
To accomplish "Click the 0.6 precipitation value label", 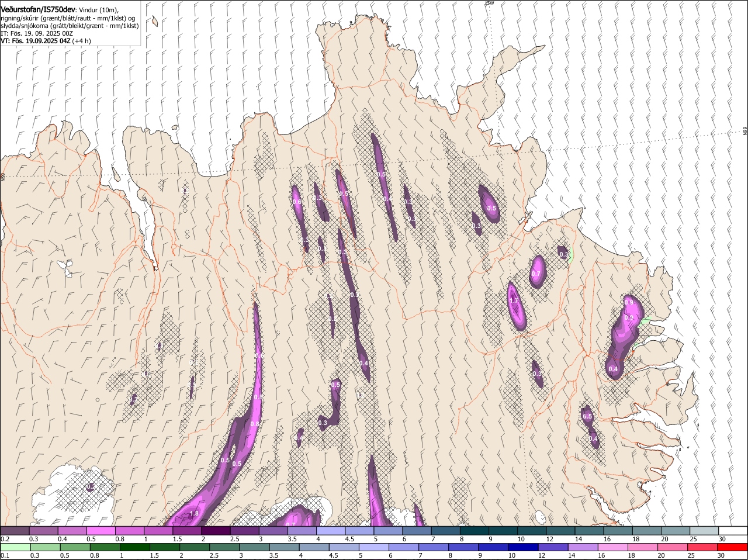I will [297, 202].
